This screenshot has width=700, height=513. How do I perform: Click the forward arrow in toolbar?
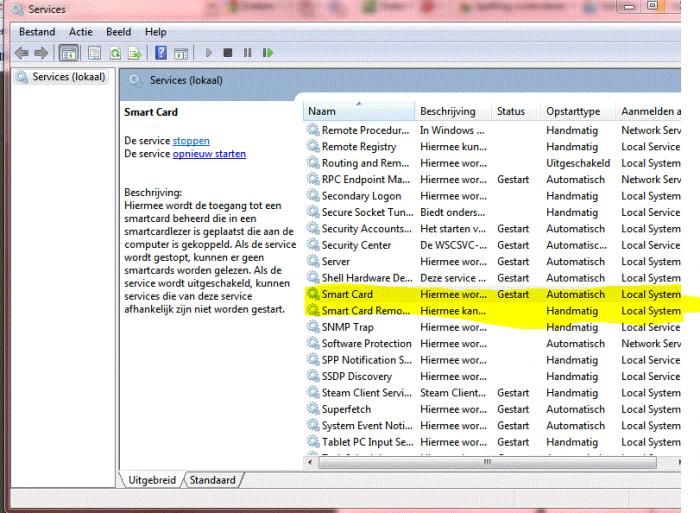[42, 52]
